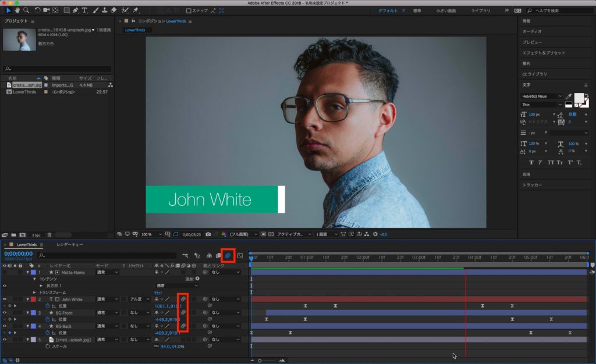Select the Pen tool

[76, 10]
